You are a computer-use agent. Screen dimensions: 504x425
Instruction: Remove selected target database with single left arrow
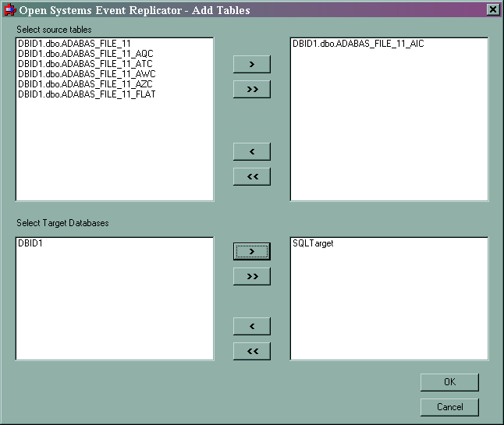(x=252, y=327)
